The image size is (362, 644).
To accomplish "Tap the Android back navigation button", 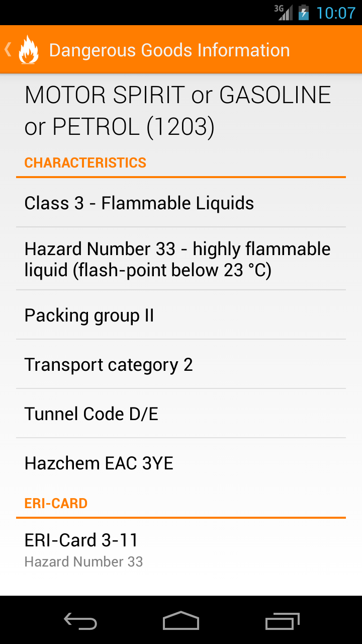I will [80, 621].
